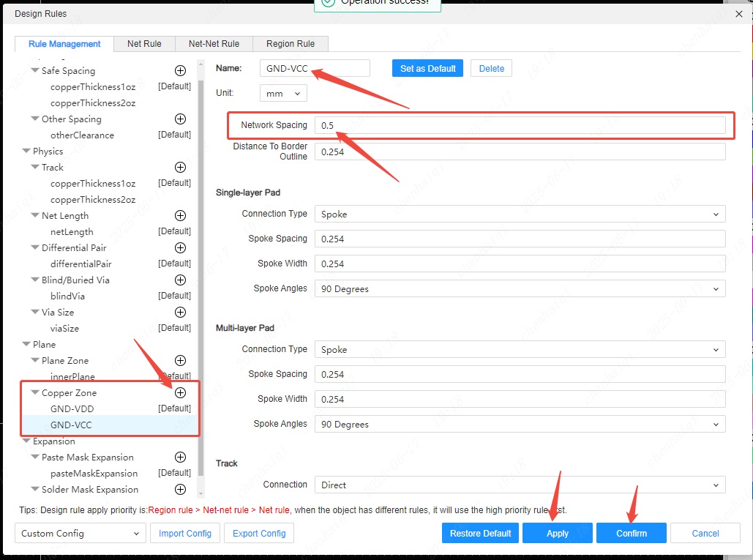
Task: Collapse the Physics tree section
Action: pos(26,152)
